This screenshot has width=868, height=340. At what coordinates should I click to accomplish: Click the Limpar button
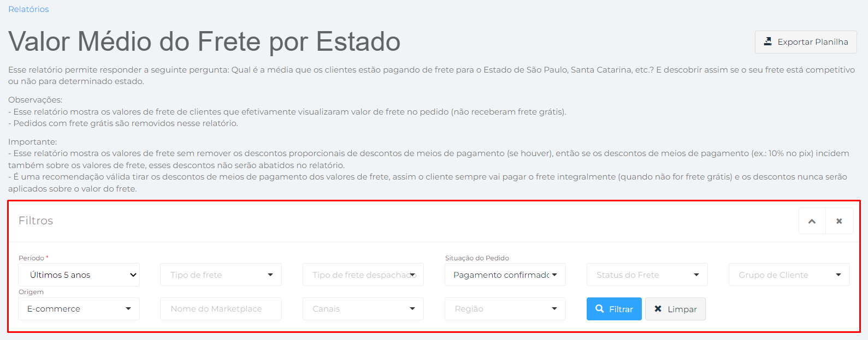[675, 309]
